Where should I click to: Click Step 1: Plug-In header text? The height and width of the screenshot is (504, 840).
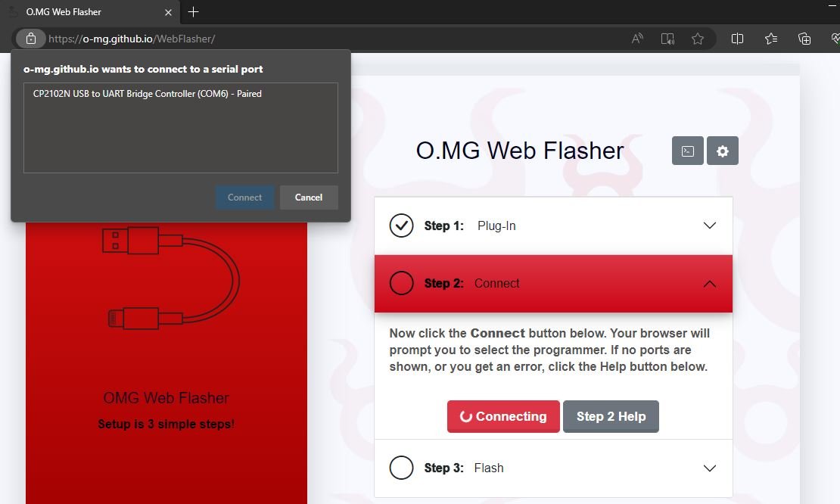pos(470,226)
